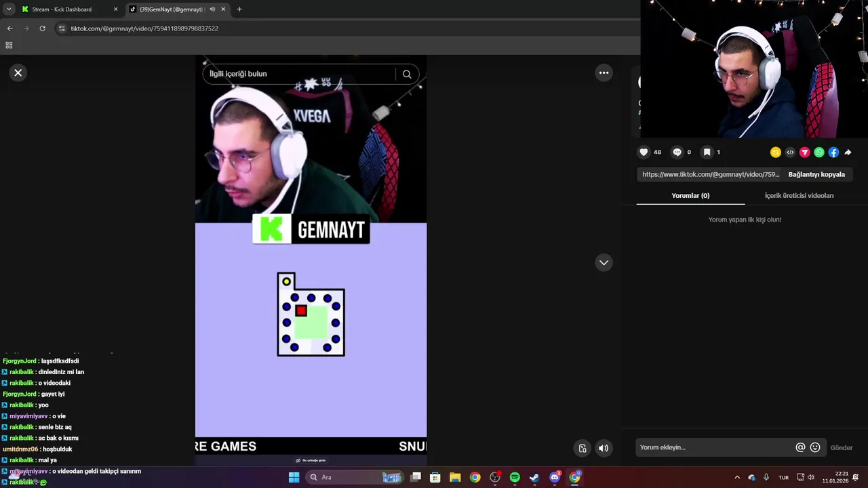Bookmark the video with save icon

coord(707,152)
